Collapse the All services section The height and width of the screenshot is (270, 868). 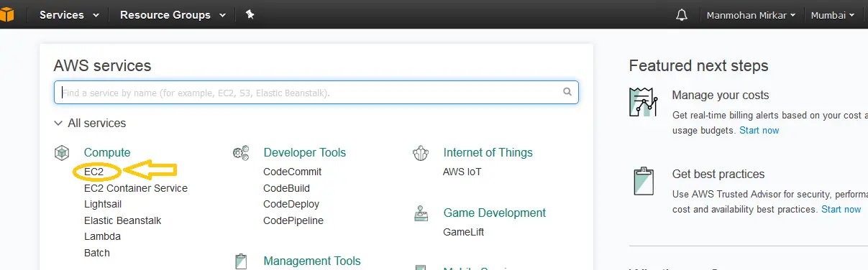90,124
